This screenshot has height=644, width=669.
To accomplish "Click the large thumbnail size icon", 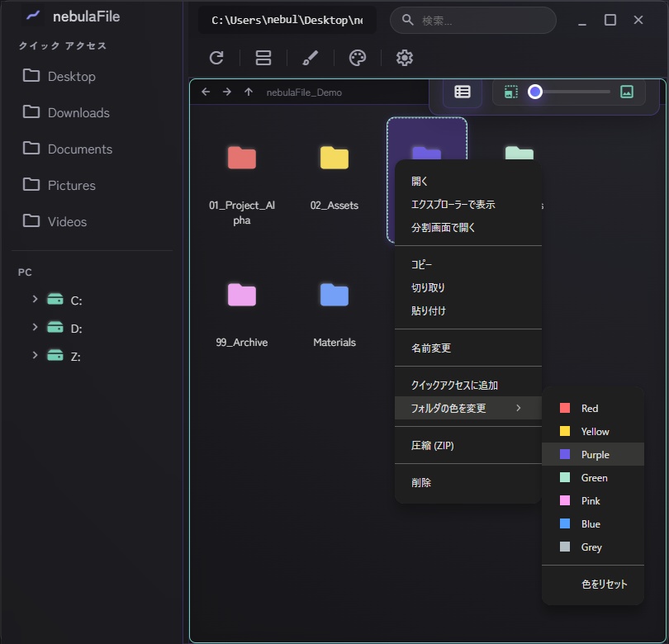I will (x=626, y=92).
